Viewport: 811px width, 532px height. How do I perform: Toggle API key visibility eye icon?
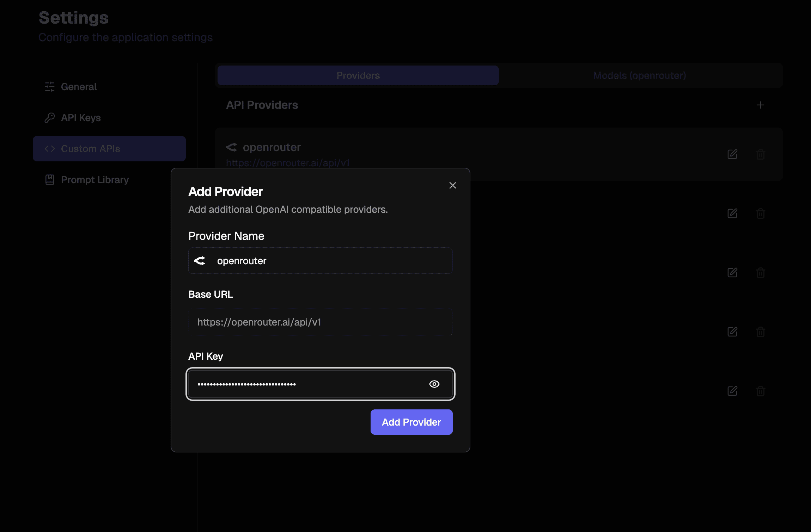(434, 384)
